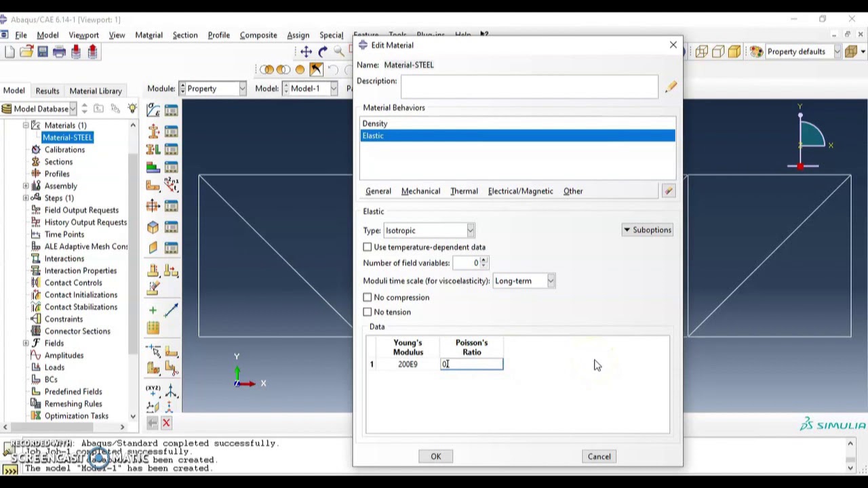Click the delete behavior icon right of Other

pyautogui.click(x=669, y=191)
